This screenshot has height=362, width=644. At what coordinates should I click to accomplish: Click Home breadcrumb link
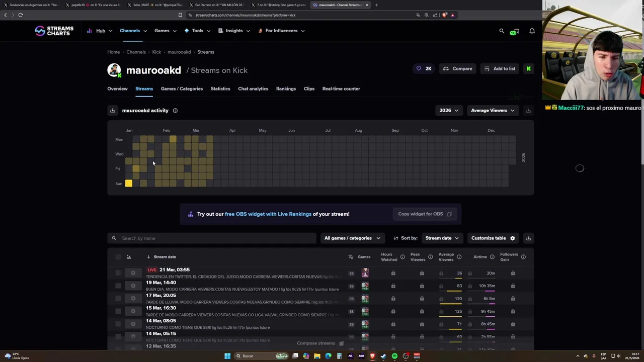coord(113,52)
